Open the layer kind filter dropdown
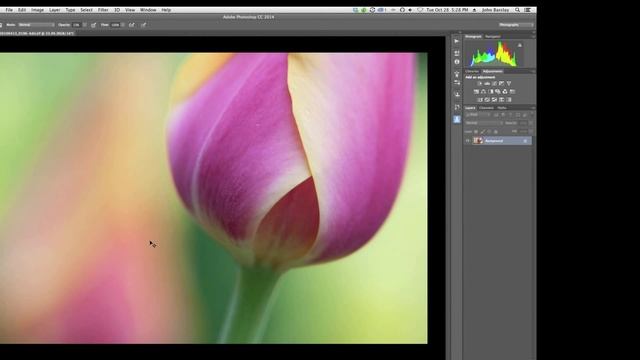Image resolution: width=640 pixels, height=360 pixels. [478, 115]
